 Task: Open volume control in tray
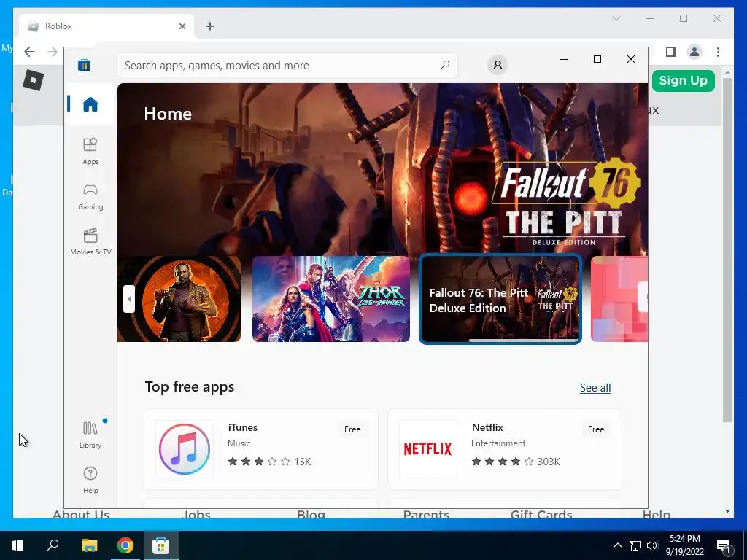[652, 545]
